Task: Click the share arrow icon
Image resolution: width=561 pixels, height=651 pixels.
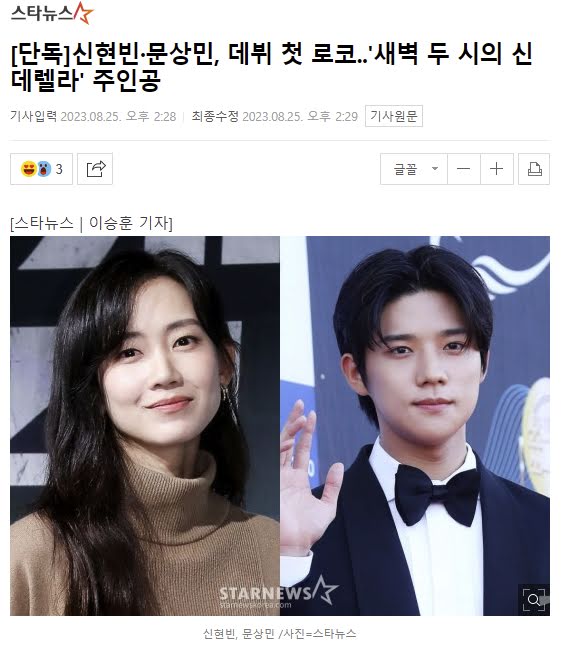Action: (95, 169)
